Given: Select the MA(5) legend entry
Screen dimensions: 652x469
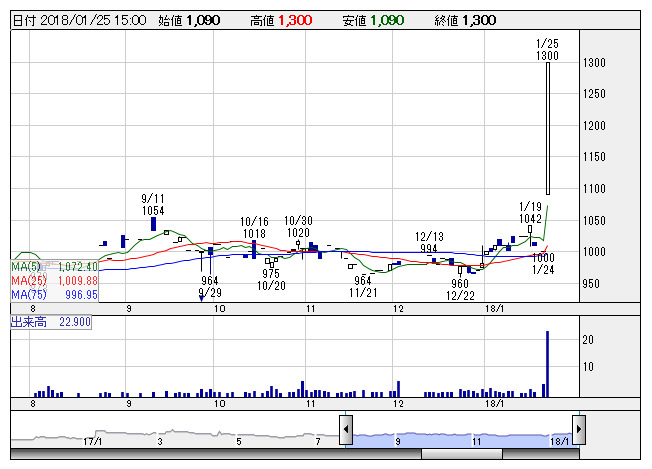Looking at the screenshot, I should (x=54, y=267).
